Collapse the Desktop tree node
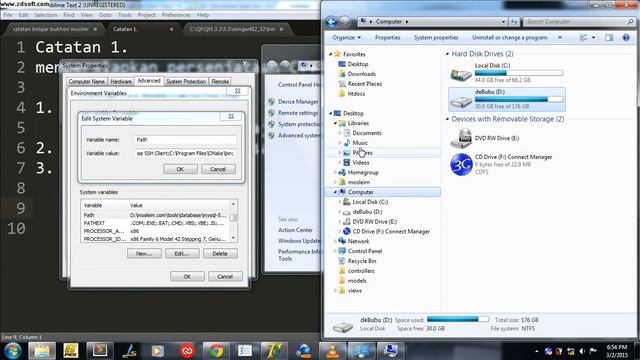This screenshot has width=640, height=360. pyautogui.click(x=331, y=113)
